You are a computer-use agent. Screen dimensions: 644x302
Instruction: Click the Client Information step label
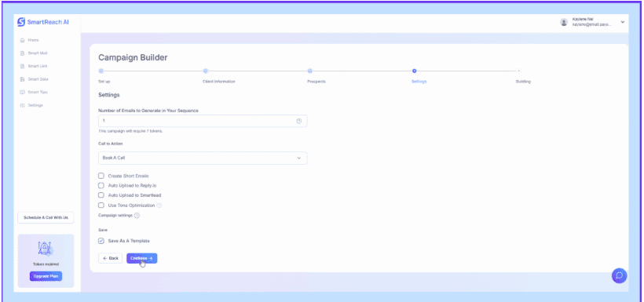[219, 82]
